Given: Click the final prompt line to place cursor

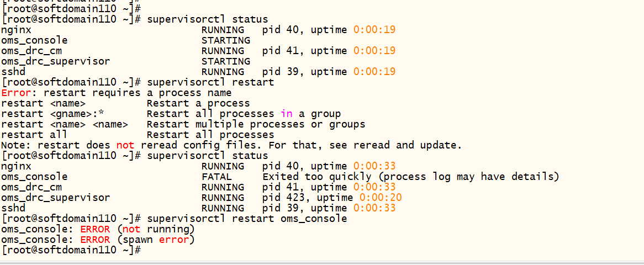Looking at the screenshot, I should pos(72,250).
